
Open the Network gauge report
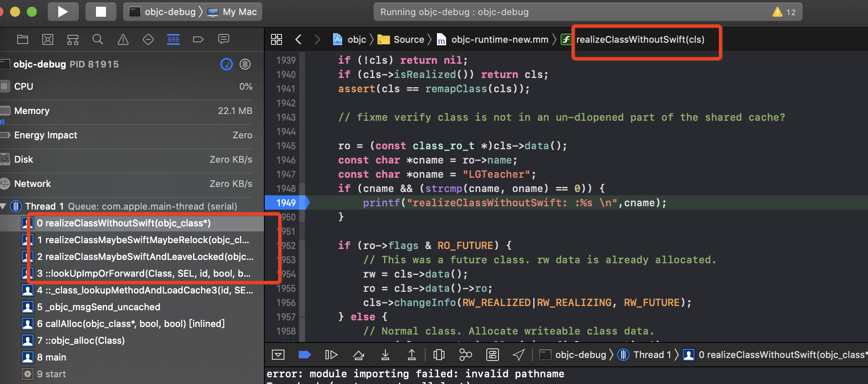pyautogui.click(x=126, y=184)
